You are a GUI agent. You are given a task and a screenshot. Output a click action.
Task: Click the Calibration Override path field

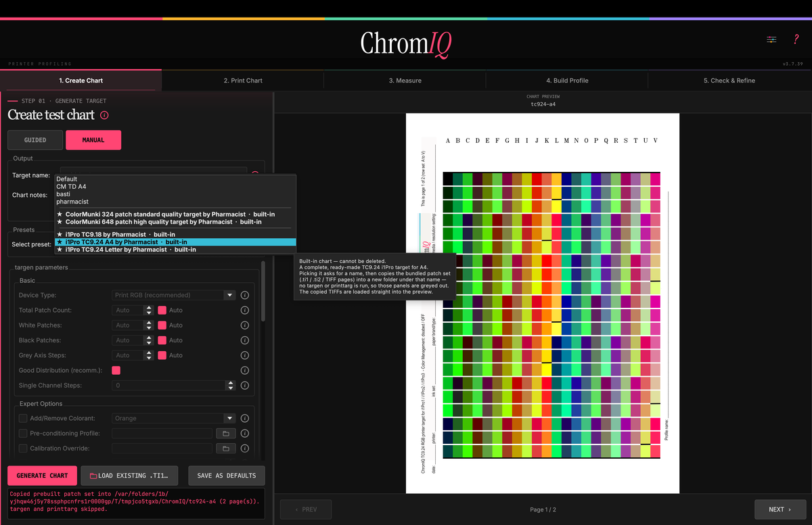[161, 448]
